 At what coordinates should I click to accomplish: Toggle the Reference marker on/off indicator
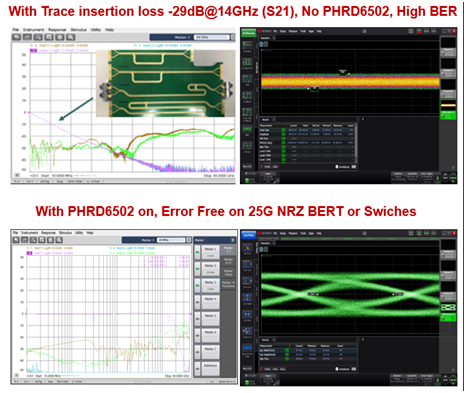[197, 369]
